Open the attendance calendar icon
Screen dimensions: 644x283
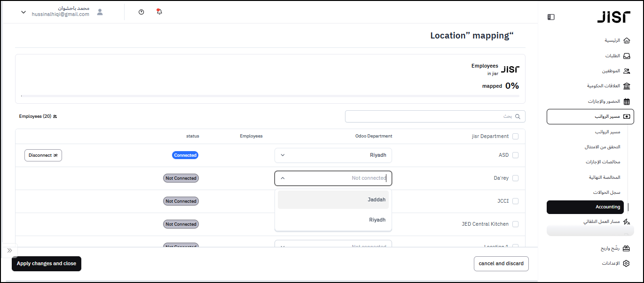626,101
